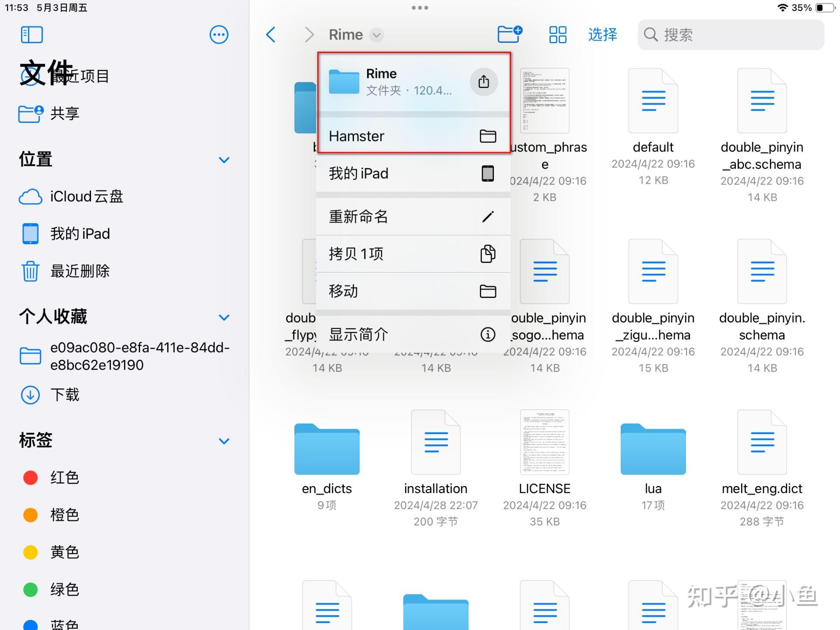Switch to grid view layout icon
The image size is (840, 630).
tap(558, 35)
